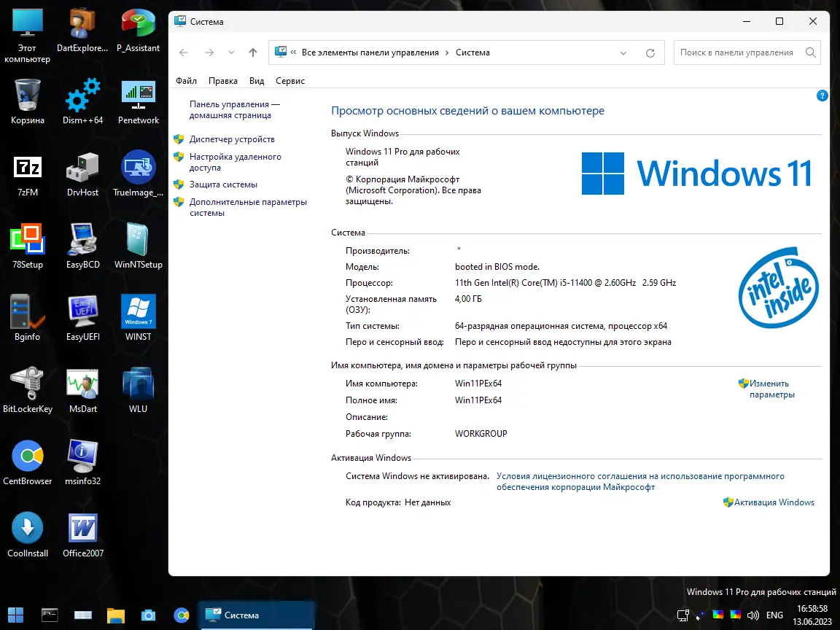This screenshot has width=840, height=630.
Task: Open the Сервис menu
Action: click(289, 81)
